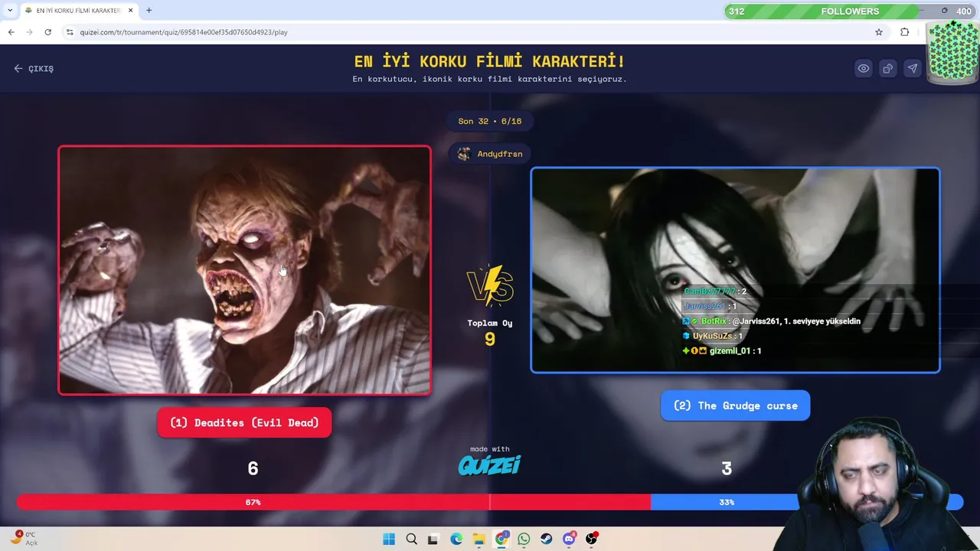Click the BotRix chat message
This screenshot has height=551, width=980.
pos(771,321)
